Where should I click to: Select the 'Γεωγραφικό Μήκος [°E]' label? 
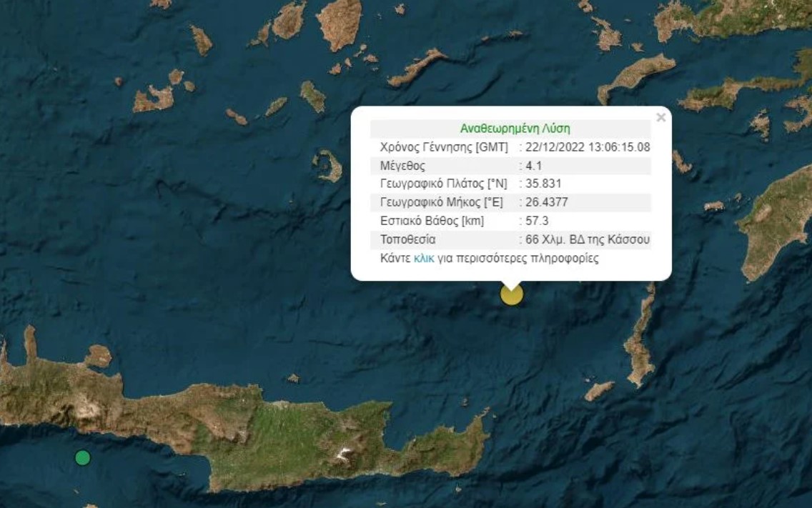[441, 202]
